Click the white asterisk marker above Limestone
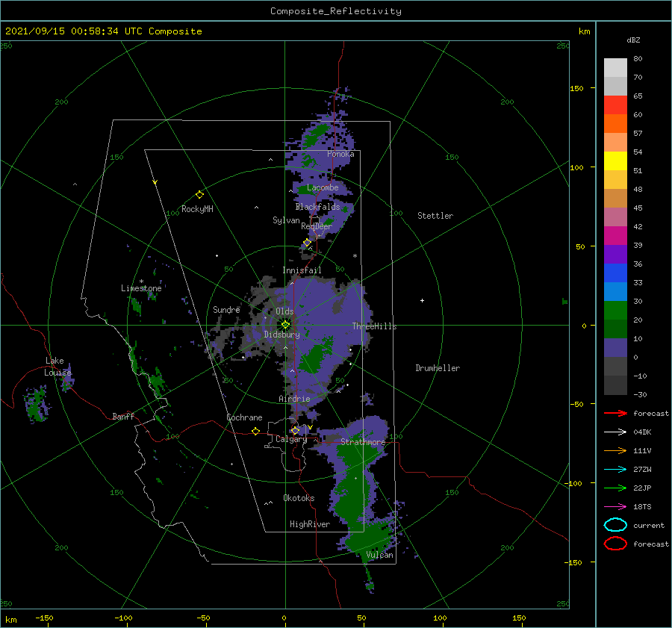Image resolution: width=672 pixels, height=628 pixels. coord(141,282)
